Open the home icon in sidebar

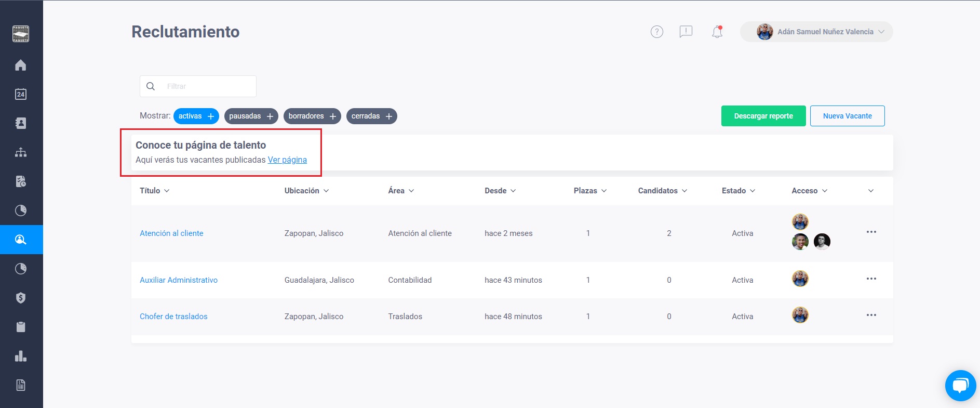pyautogui.click(x=21, y=65)
